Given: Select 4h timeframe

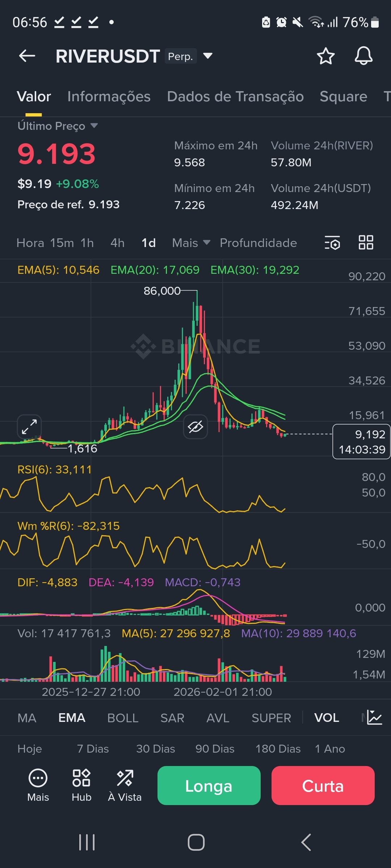Looking at the screenshot, I should (118, 243).
